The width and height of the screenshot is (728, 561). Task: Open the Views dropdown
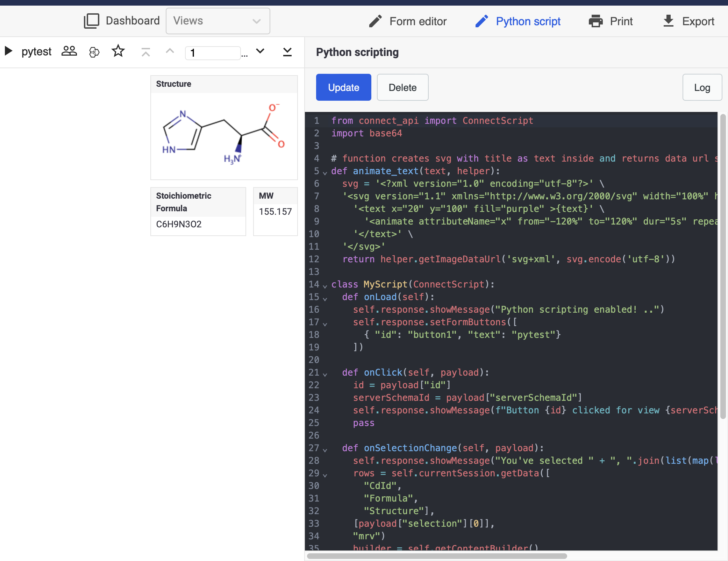pyautogui.click(x=217, y=21)
